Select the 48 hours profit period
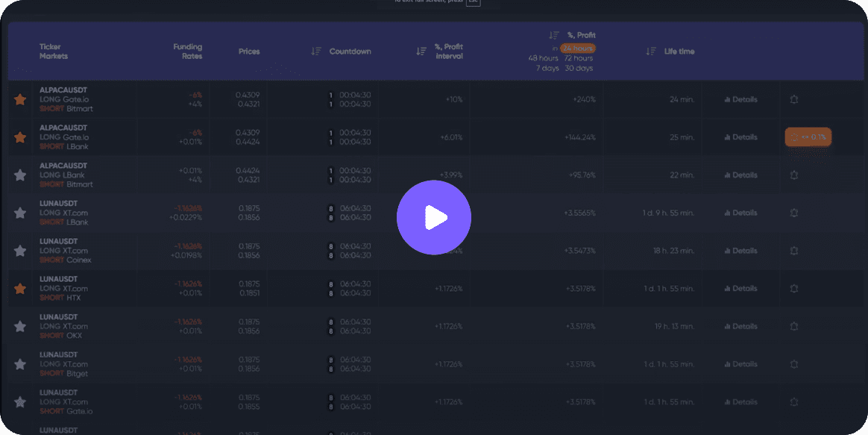This screenshot has width=868, height=435. pos(543,58)
